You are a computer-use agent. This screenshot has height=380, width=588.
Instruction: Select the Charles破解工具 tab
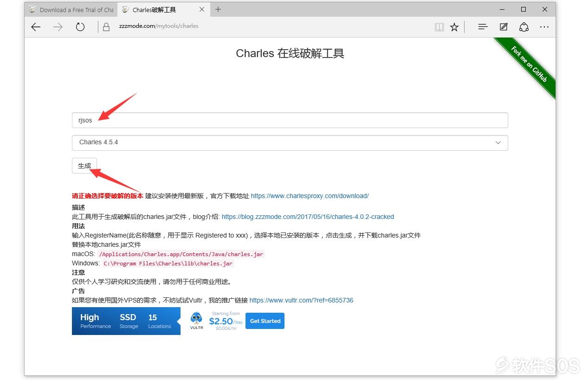tap(164, 10)
